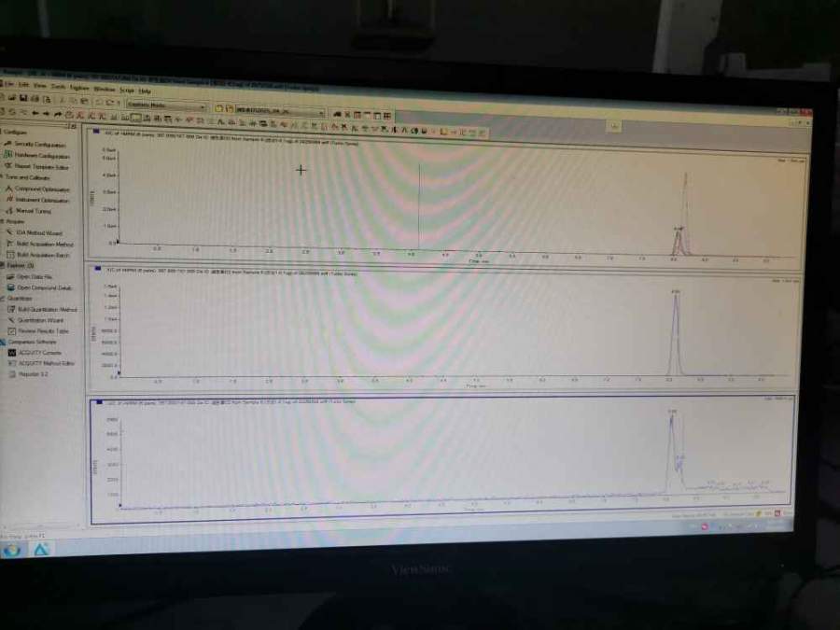Viewport: 840px width, 630px height.
Task: Launch Hardware Configuration from the navigation panel
Action: pyautogui.click(x=41, y=156)
